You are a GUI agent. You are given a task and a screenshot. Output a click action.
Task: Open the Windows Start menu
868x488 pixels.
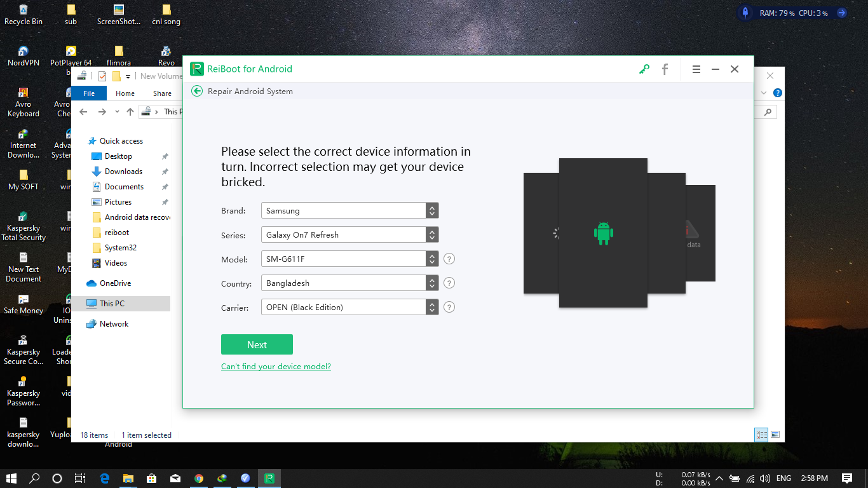point(11,478)
